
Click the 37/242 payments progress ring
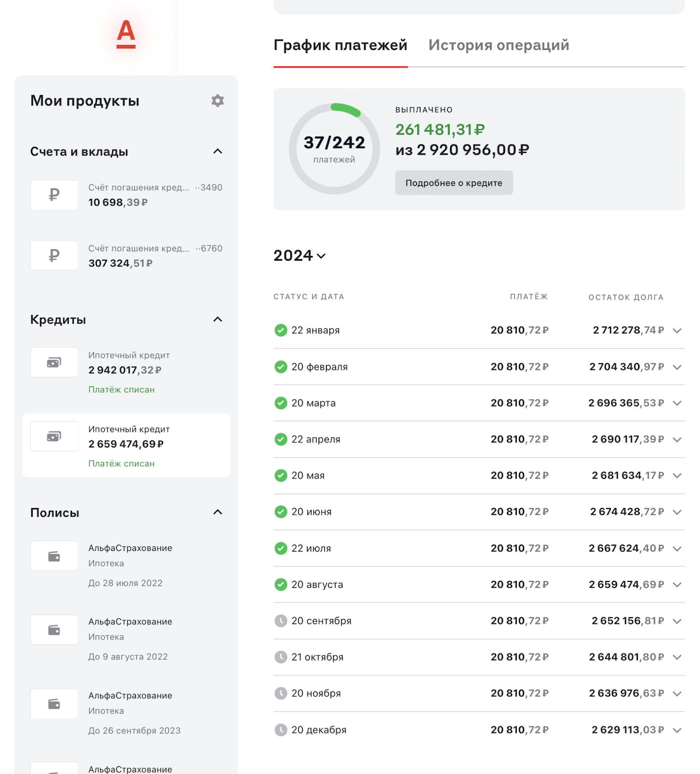334,149
